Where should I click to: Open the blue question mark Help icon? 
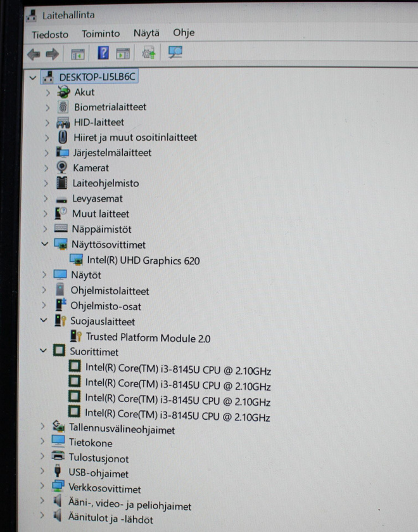103,53
